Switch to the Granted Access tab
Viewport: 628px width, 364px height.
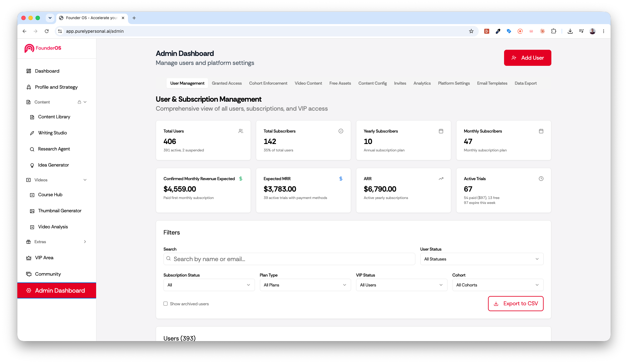pyautogui.click(x=227, y=83)
